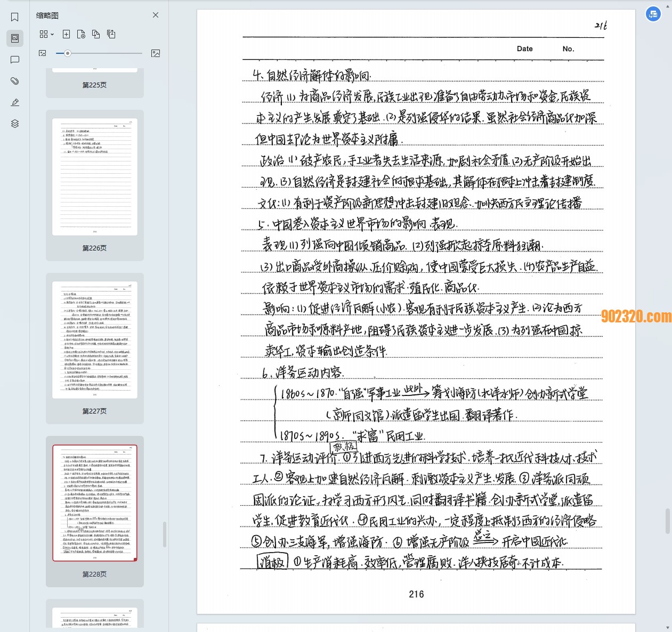Click the export pages icon

point(111,34)
